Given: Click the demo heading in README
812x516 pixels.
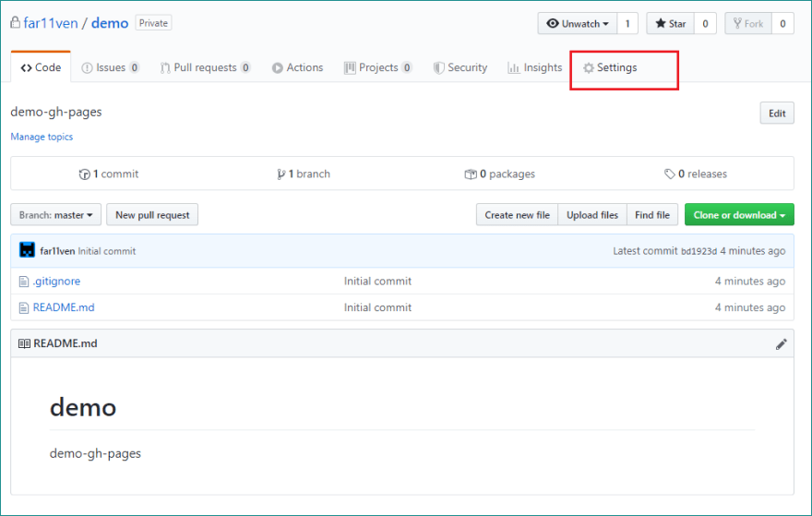Looking at the screenshot, I should pyautogui.click(x=83, y=407).
